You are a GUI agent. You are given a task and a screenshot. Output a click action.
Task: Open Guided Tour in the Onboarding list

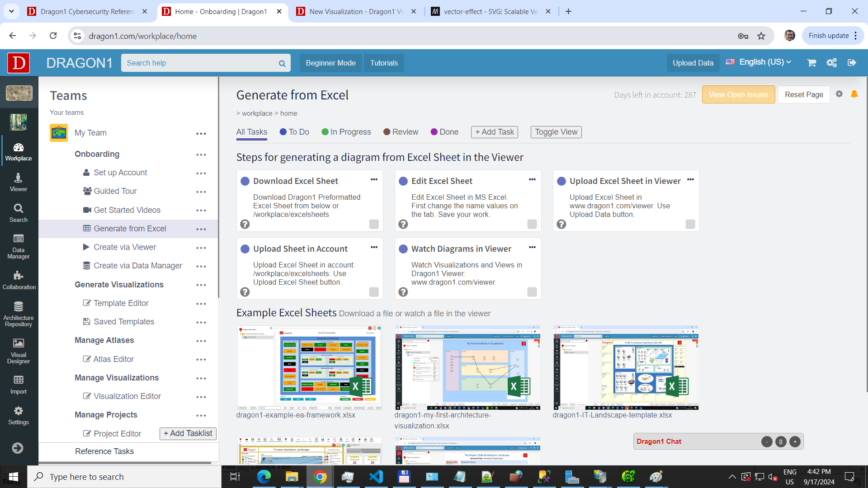(115, 191)
